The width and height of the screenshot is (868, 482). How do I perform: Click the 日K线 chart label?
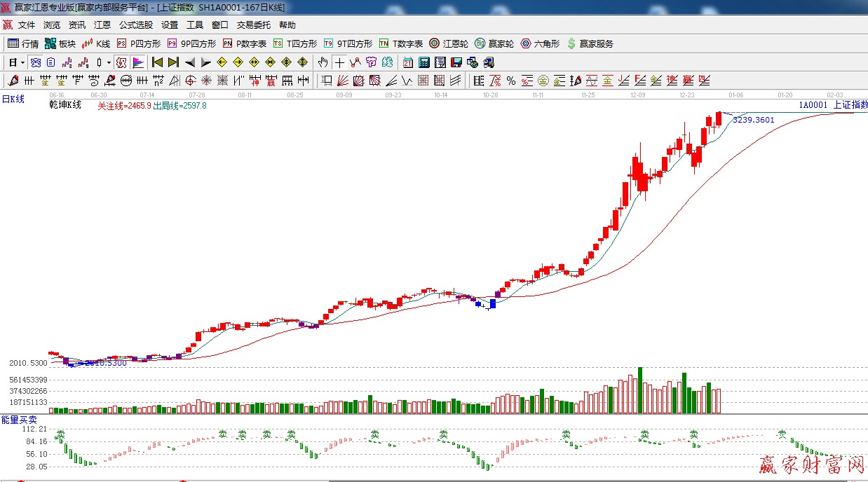click(13, 99)
